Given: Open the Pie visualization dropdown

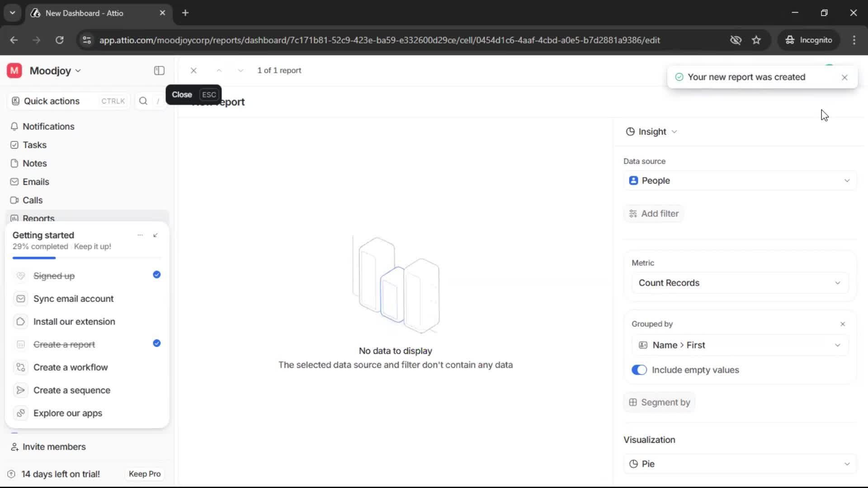Looking at the screenshot, I should (847, 464).
